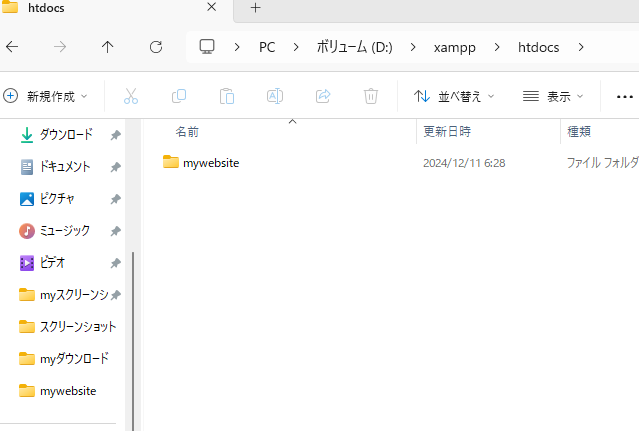Click the Rename icon in toolbar

click(275, 96)
